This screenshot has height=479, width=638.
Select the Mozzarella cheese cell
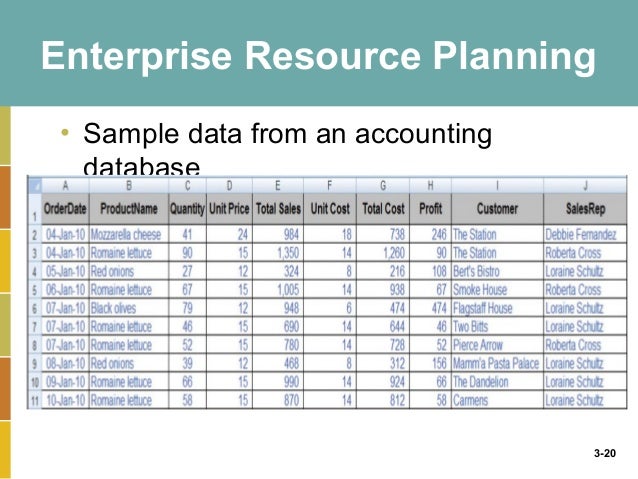click(129, 234)
